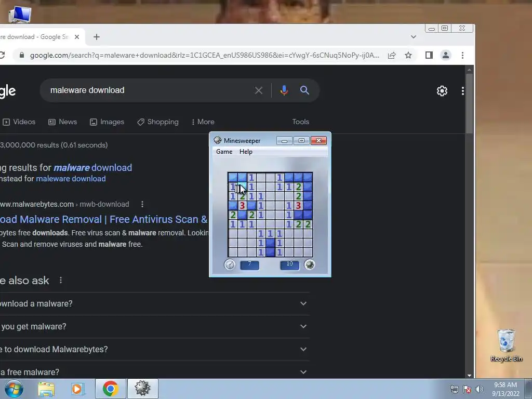Expand the More search filters
The image size is (532, 399).
203,122
